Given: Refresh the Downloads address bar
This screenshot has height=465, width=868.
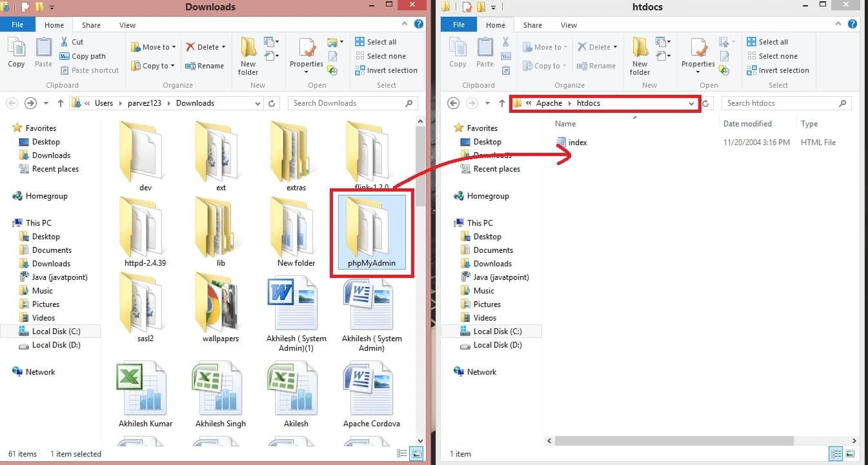Looking at the screenshot, I should pos(272,103).
